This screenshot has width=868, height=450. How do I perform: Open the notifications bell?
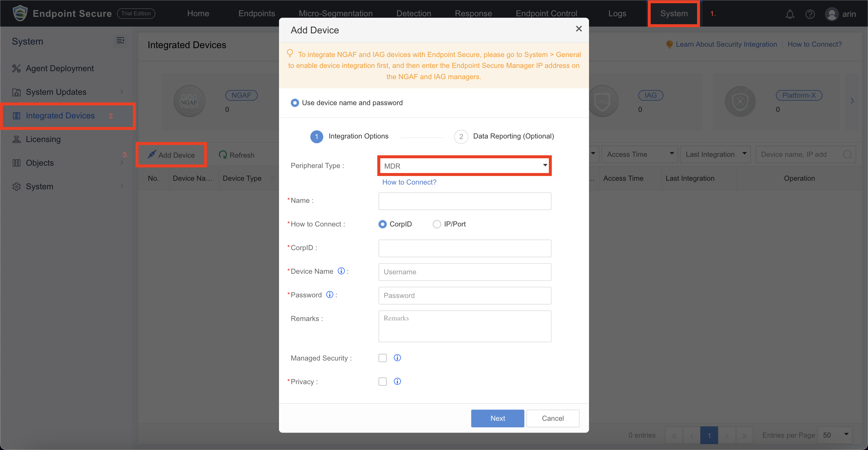pyautogui.click(x=789, y=14)
